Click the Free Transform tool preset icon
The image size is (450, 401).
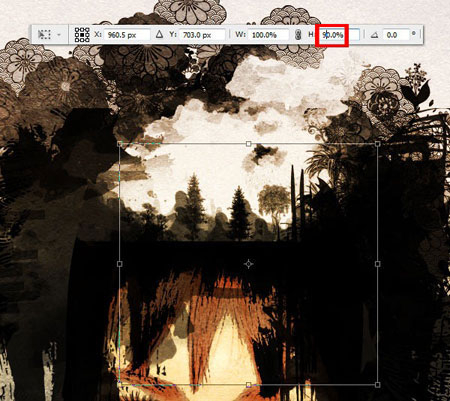(44, 35)
